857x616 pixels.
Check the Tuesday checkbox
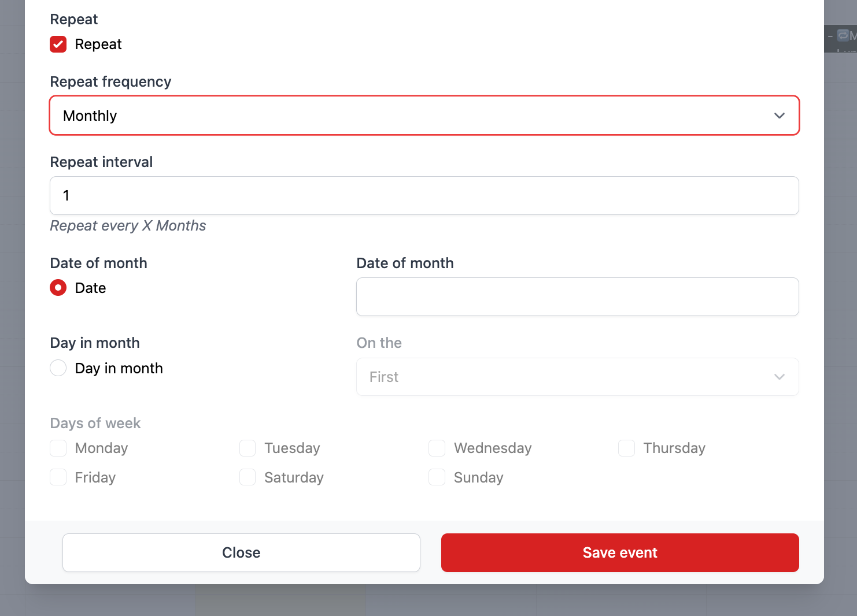248,448
